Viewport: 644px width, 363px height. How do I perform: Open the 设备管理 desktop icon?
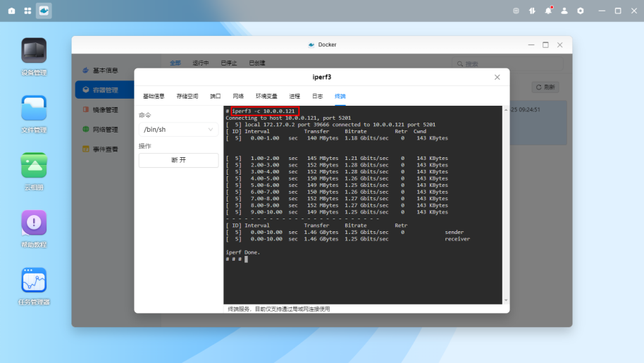pos(34,51)
